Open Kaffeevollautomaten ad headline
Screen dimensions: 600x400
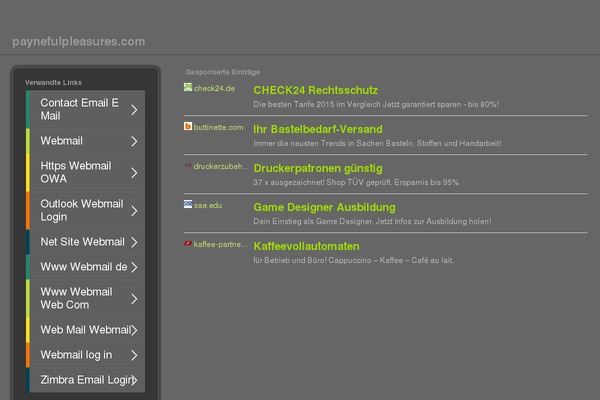pos(307,247)
